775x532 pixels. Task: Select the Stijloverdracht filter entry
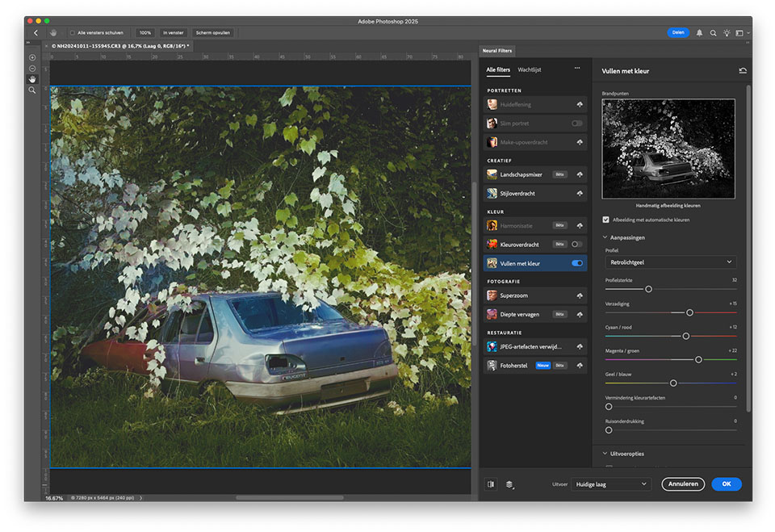click(x=535, y=193)
